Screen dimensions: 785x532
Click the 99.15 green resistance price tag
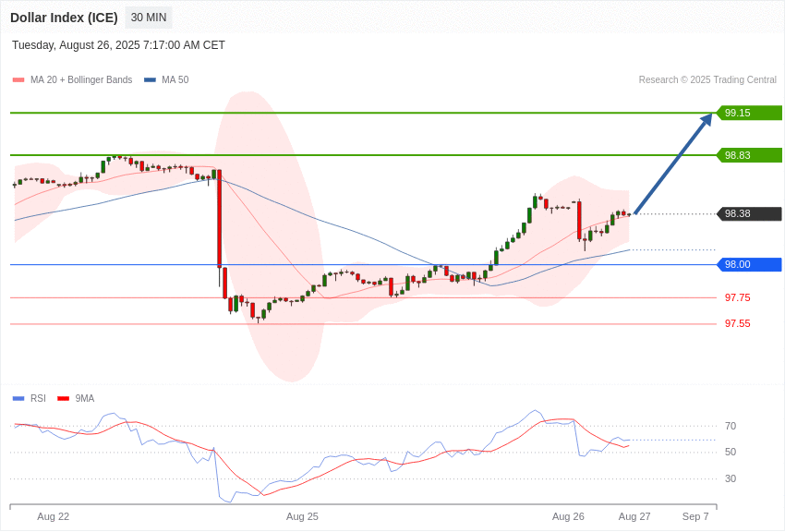click(x=749, y=113)
